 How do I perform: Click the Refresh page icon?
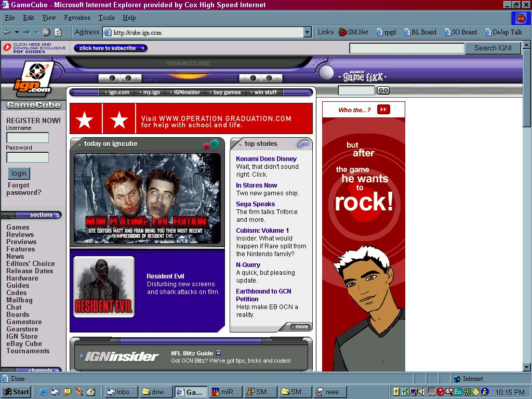point(58,32)
